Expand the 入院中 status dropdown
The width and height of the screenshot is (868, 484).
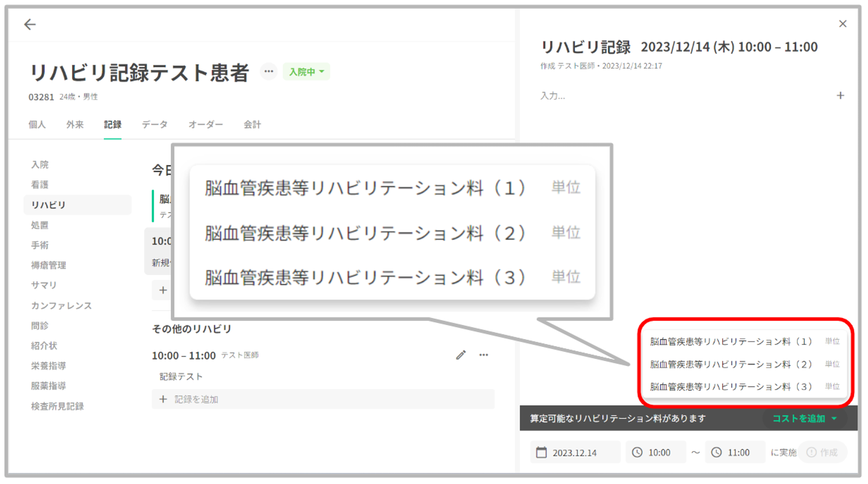306,72
